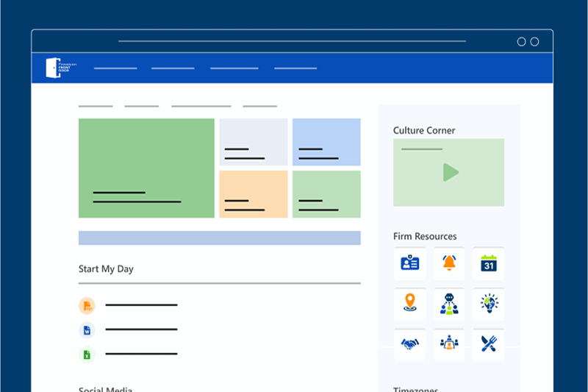Click the Firm Resources heading
The image size is (588, 392).
click(x=425, y=236)
